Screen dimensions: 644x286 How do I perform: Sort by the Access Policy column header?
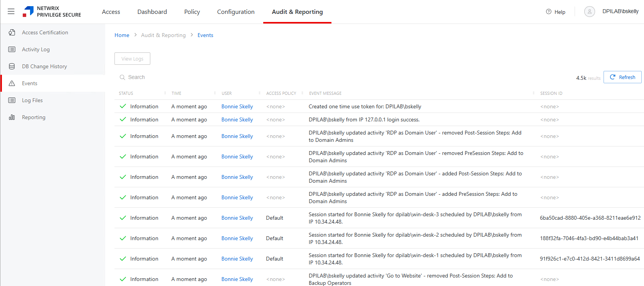pos(281,93)
